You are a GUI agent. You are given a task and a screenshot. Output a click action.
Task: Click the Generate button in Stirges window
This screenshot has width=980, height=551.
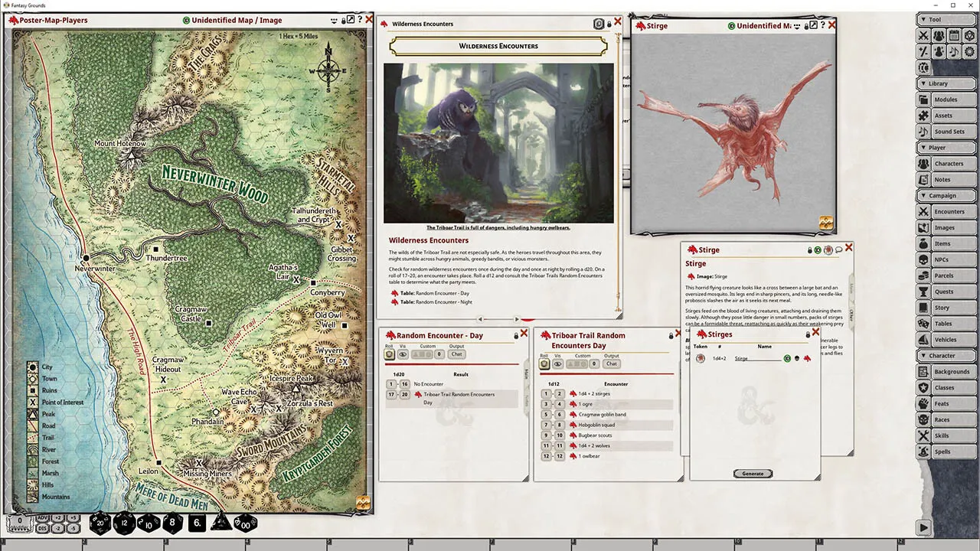pyautogui.click(x=753, y=474)
